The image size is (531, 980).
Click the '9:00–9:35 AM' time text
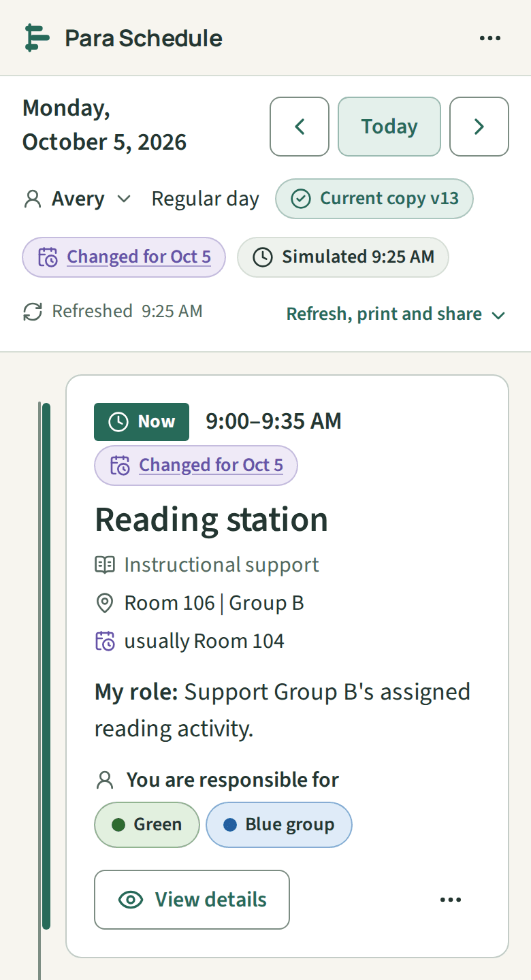pyautogui.click(x=274, y=422)
